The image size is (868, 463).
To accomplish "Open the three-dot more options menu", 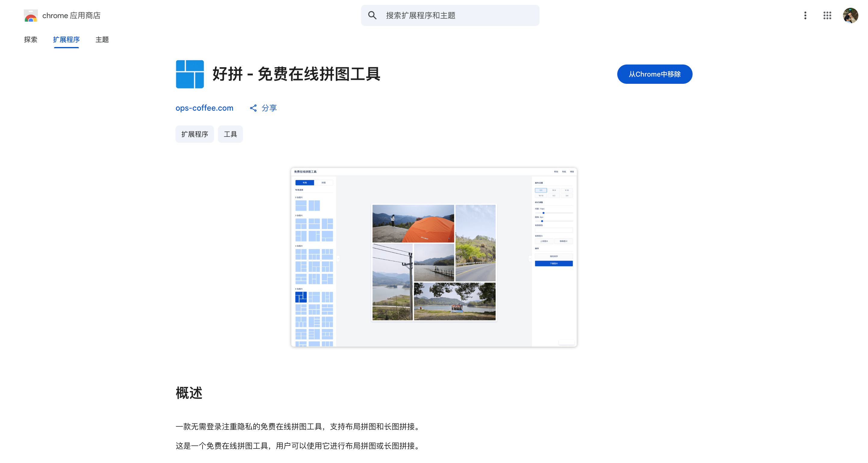I will tap(805, 15).
